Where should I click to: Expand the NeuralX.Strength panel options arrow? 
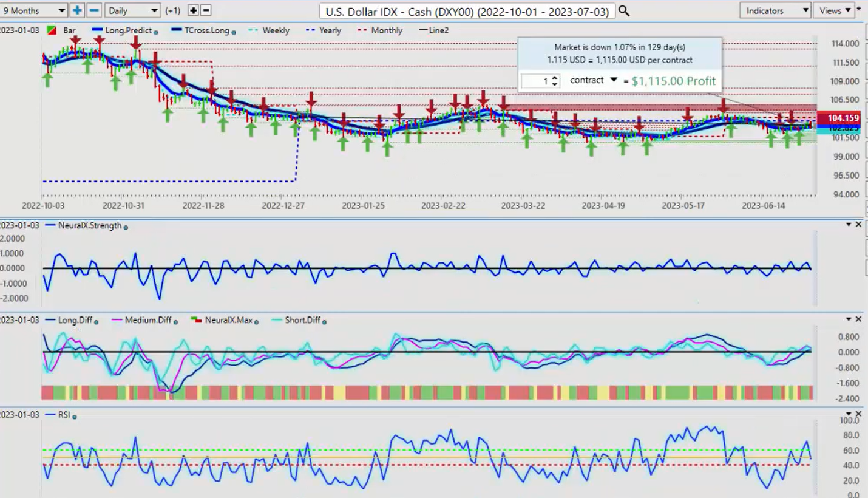849,225
